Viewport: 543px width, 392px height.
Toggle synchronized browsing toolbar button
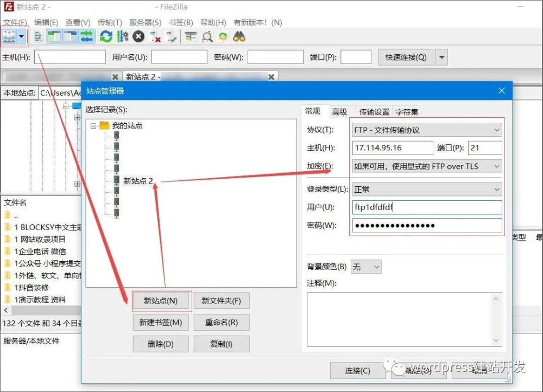[223, 36]
